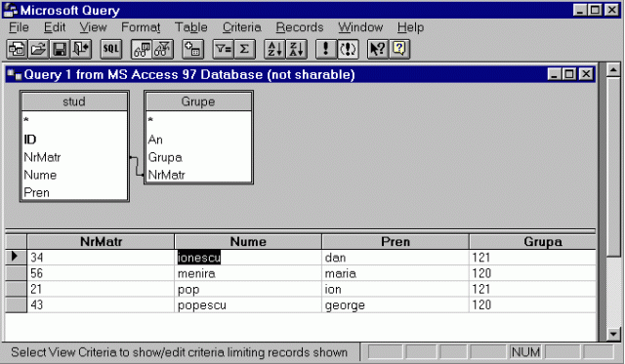Open the Records menu
Screen dimensions: 625x364
[x=300, y=27]
